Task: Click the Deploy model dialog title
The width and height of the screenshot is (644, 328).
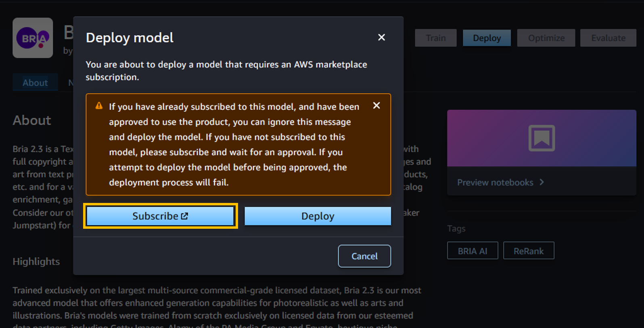Action: click(130, 38)
